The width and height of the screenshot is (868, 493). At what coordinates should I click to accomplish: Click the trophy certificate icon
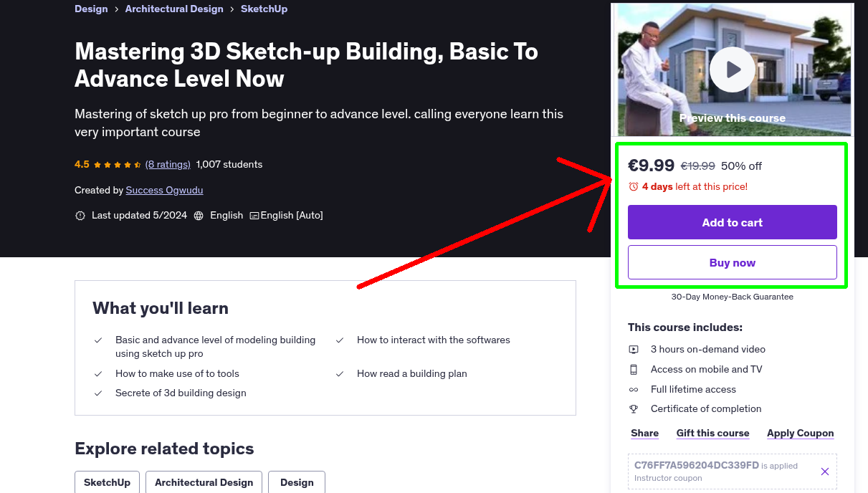pyautogui.click(x=634, y=409)
